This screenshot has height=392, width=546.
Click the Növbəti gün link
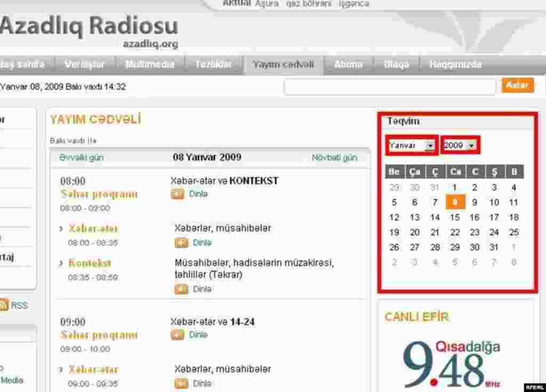(x=335, y=157)
